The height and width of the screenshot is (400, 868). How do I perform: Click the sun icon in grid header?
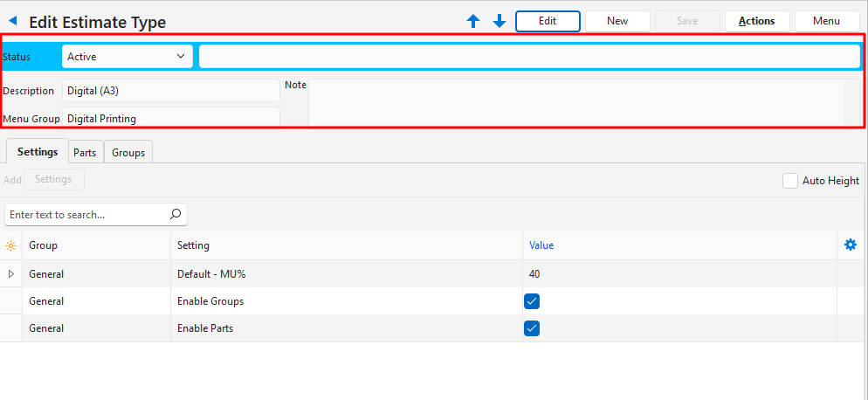(x=10, y=246)
